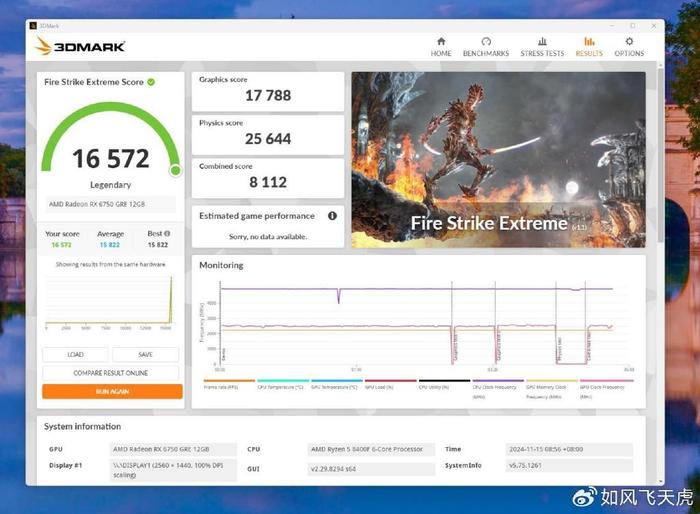Click the score distribution chart
The width and height of the screenshot is (700, 514).
(109, 302)
